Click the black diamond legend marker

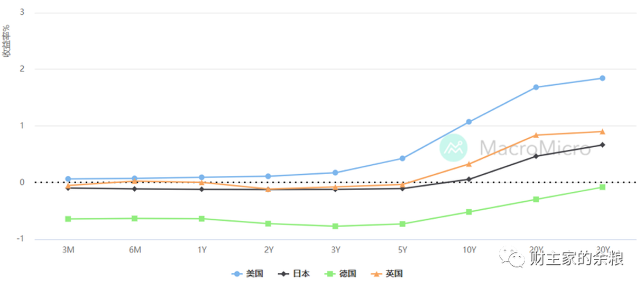click(x=283, y=274)
